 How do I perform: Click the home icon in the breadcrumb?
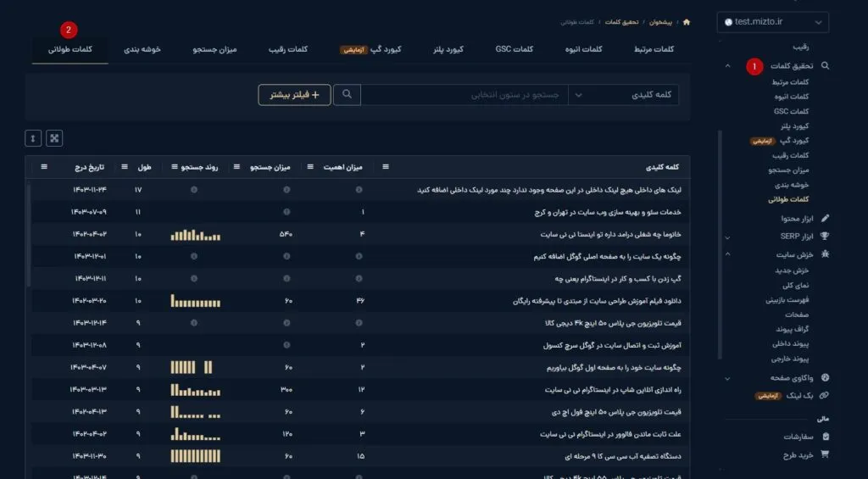coord(687,22)
